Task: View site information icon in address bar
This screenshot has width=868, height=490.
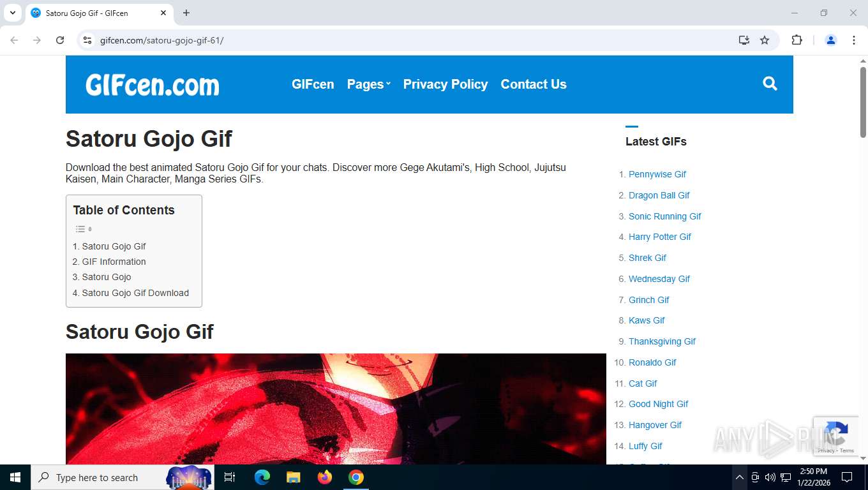Action: point(88,40)
